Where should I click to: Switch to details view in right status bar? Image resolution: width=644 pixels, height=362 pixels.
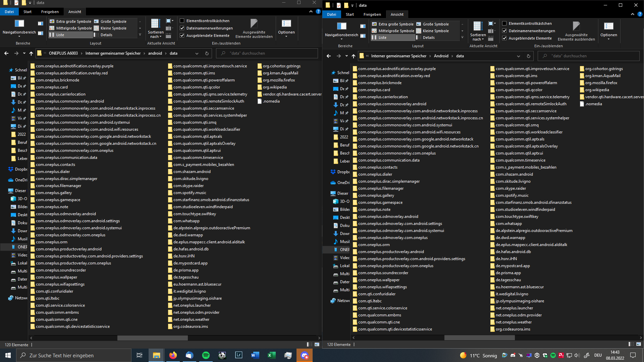(631, 344)
